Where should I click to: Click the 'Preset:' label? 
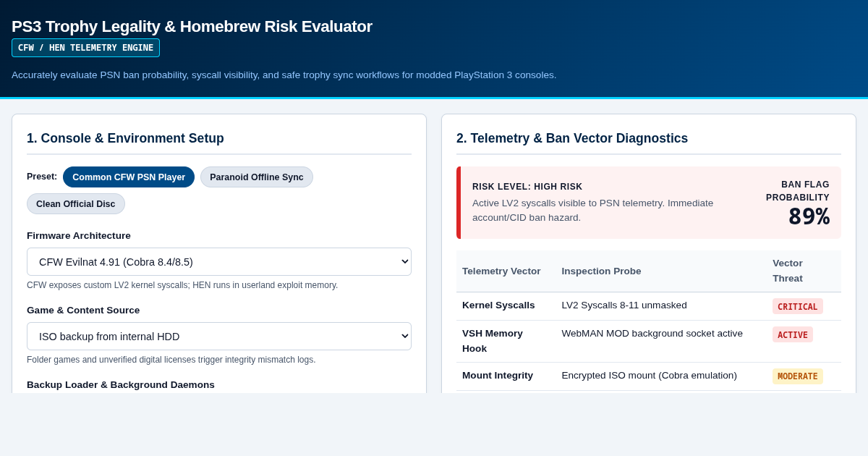pyautogui.click(x=42, y=177)
